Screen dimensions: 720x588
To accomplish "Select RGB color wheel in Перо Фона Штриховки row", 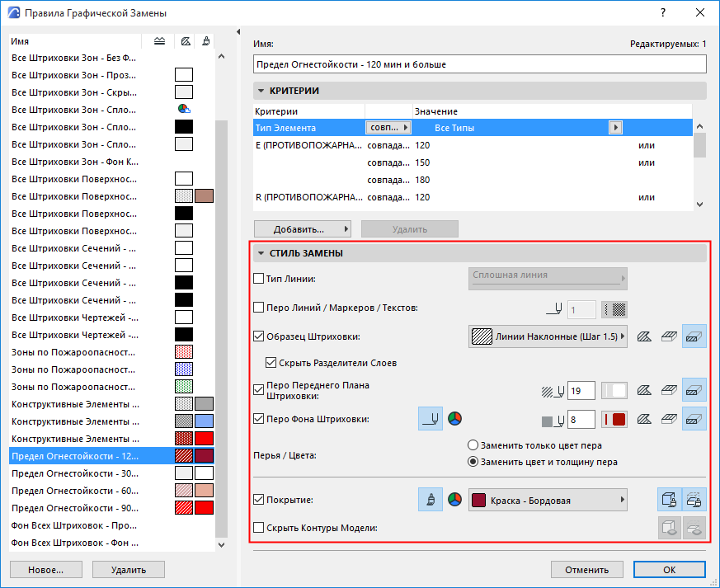I will (454, 419).
